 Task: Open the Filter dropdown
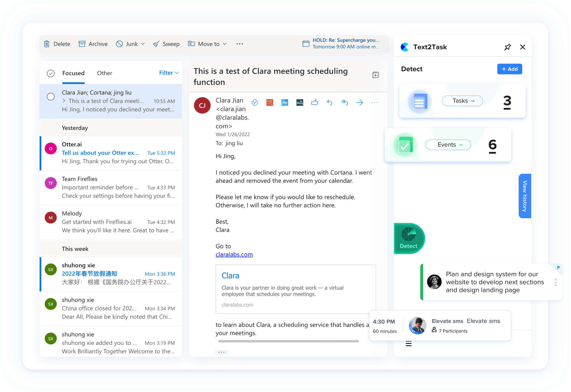tap(169, 73)
